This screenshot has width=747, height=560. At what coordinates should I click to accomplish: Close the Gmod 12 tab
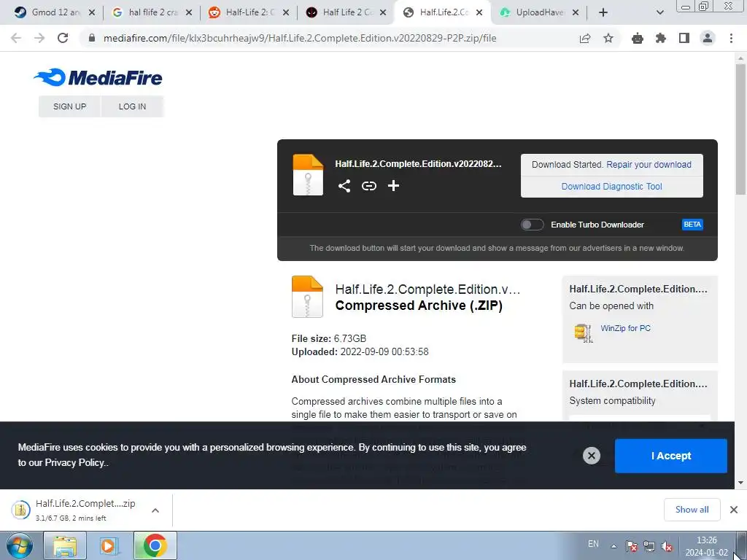92,12
